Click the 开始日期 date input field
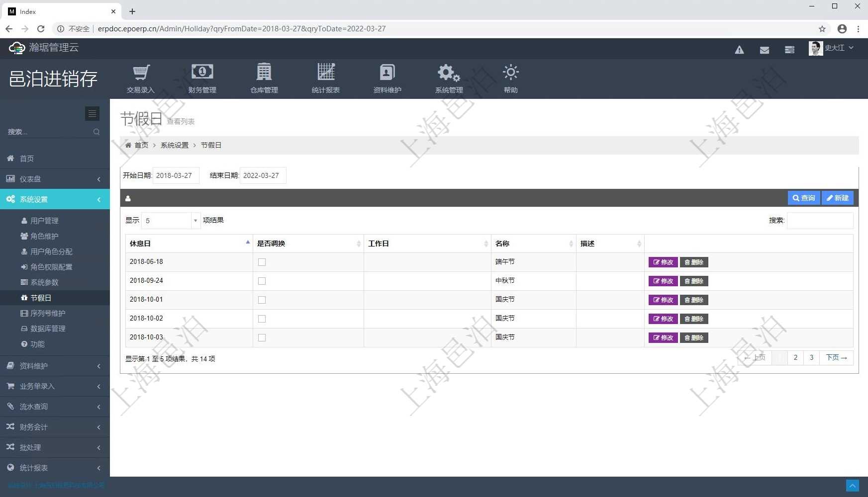The height and width of the screenshot is (497, 868). pos(176,175)
